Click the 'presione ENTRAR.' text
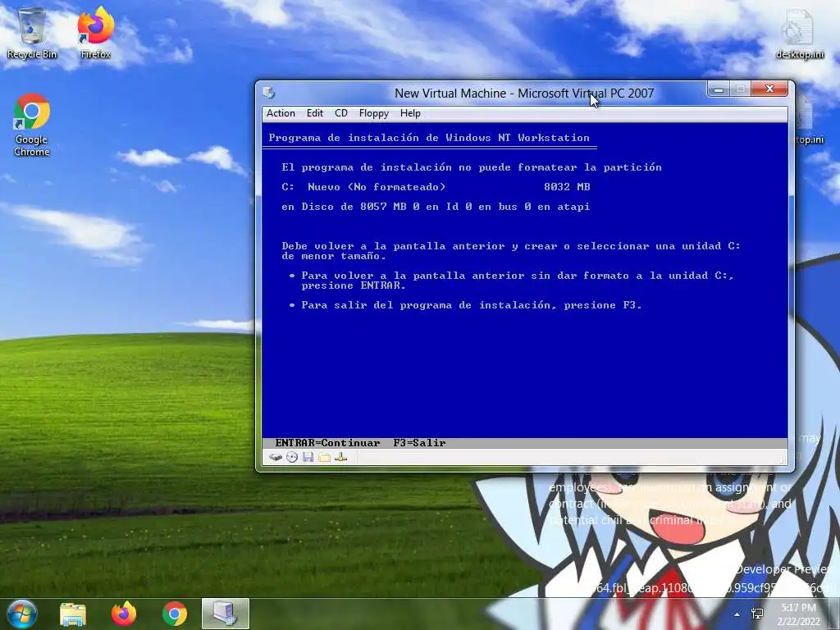 [354, 285]
